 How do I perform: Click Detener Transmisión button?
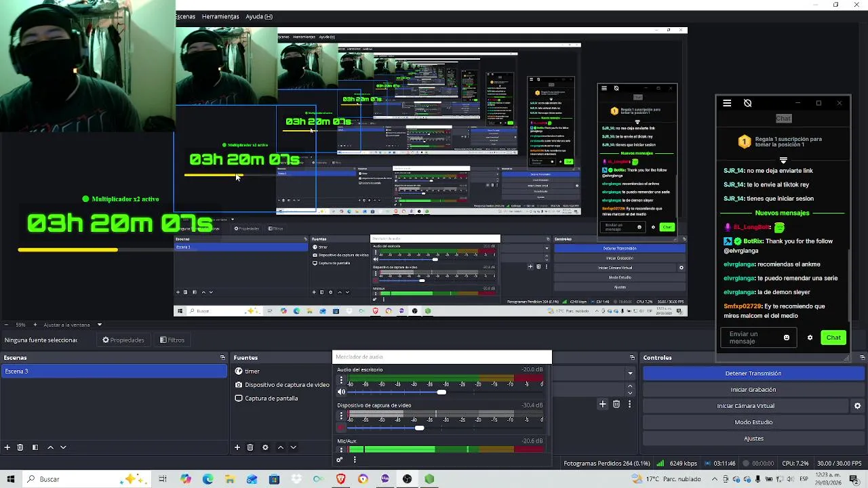click(753, 373)
